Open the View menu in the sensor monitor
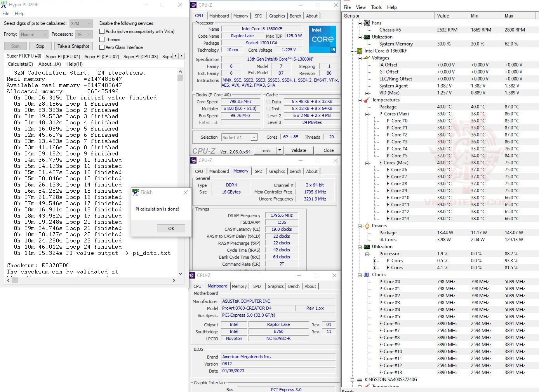 pos(361,7)
